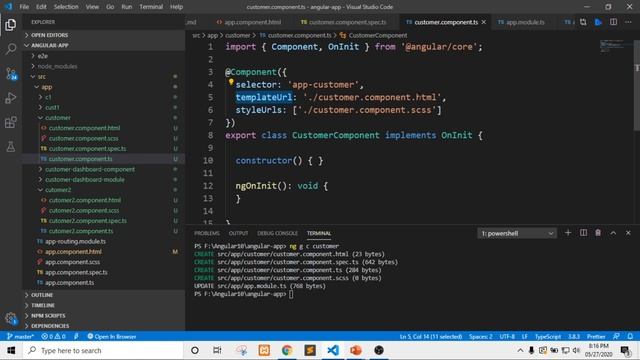This screenshot has width=640, height=360.
Task: Collapse the ANGULAR-APP section
Action: click(104, 45)
